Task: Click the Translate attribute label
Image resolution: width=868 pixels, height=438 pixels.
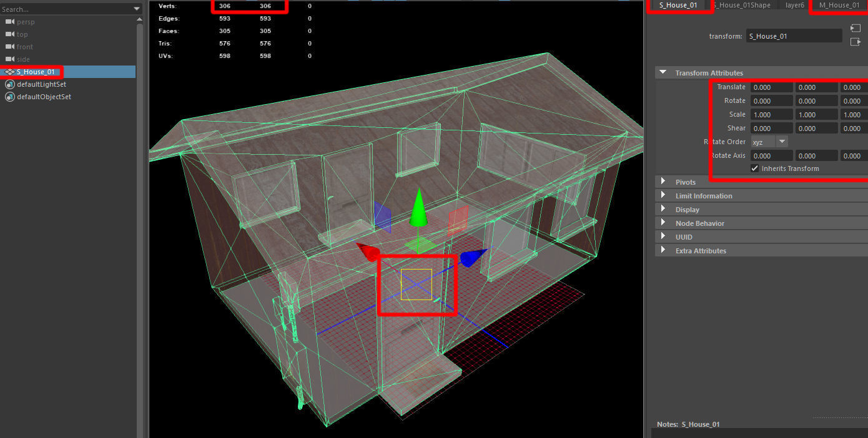Action: coord(731,87)
